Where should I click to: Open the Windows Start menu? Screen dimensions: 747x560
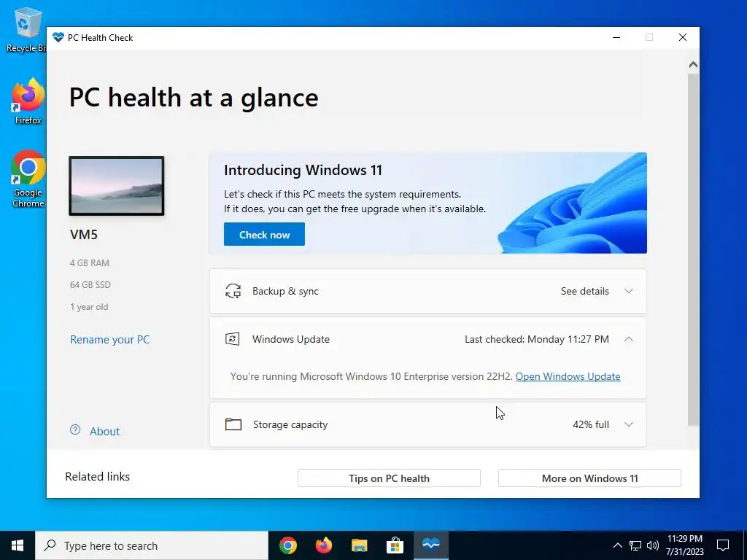(18, 545)
